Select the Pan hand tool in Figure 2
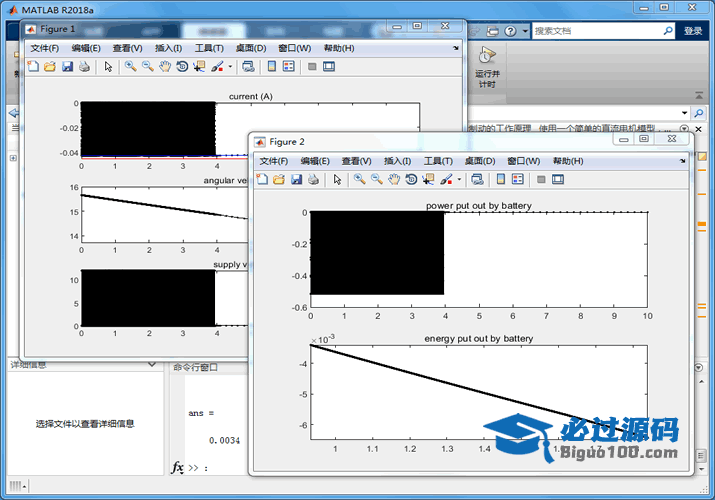Screen dimensions: 715x500 pos(394,179)
